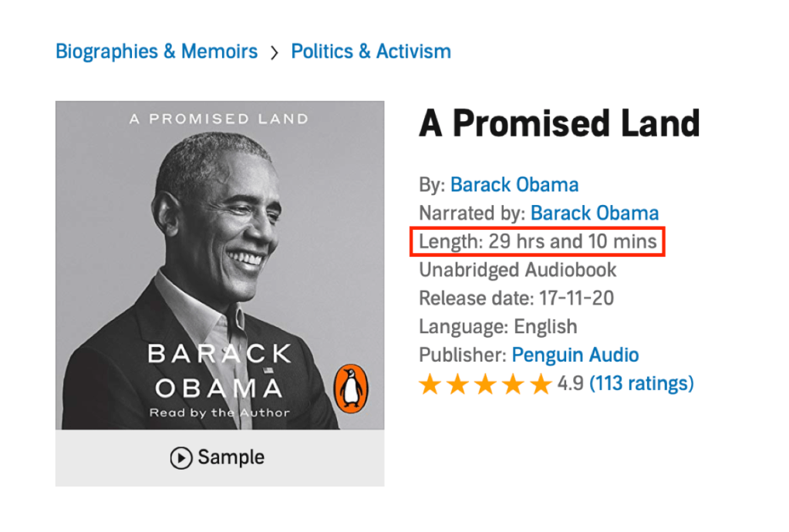
Task: Open author Barack Obama link after By
Action: pyautogui.click(x=514, y=185)
